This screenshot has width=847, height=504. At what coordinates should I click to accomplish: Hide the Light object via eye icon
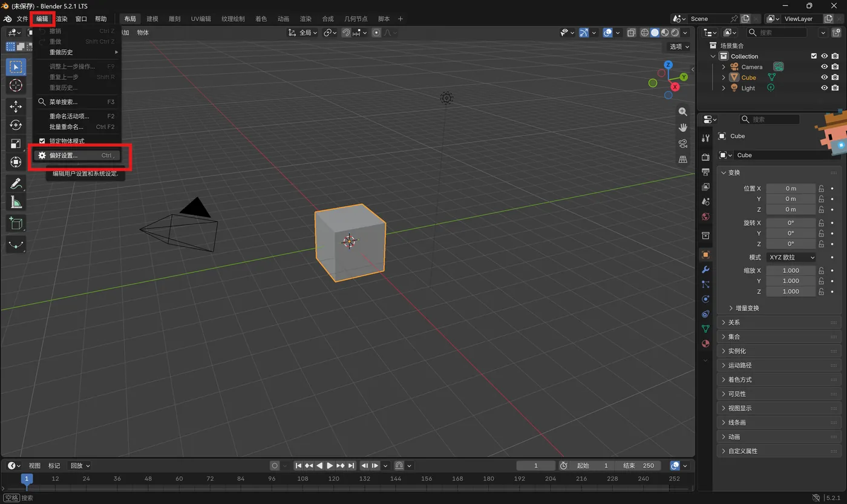coord(824,88)
